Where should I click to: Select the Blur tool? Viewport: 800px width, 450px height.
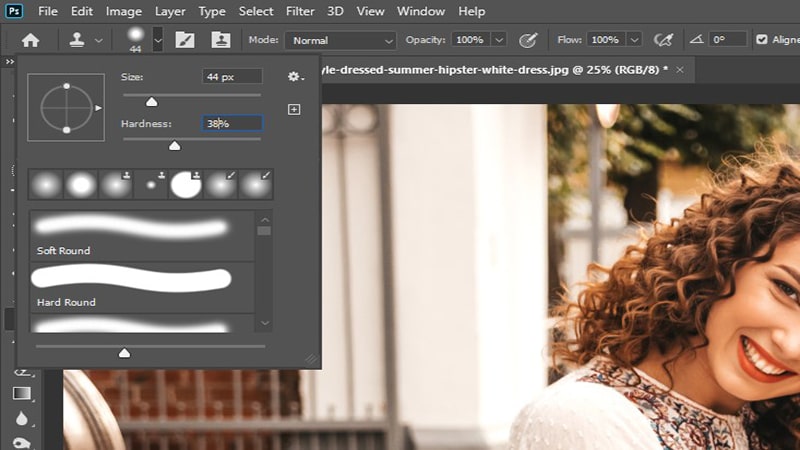click(21, 420)
